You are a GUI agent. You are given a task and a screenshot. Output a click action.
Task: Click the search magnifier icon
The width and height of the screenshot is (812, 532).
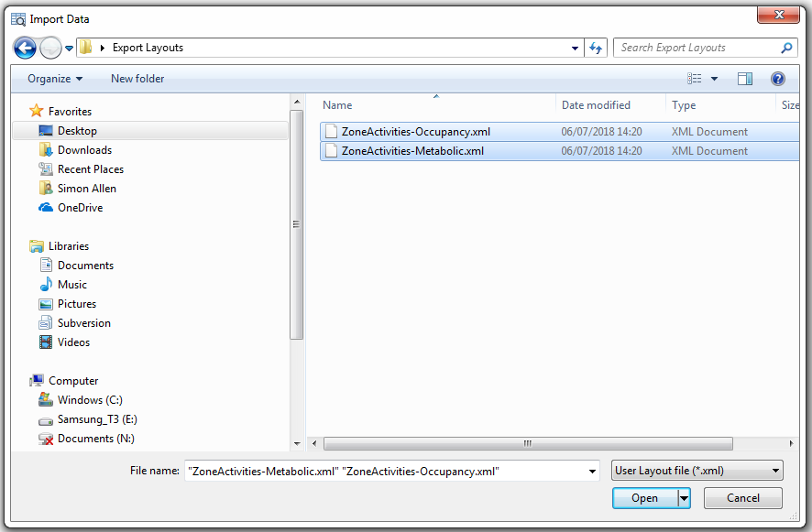(786, 48)
